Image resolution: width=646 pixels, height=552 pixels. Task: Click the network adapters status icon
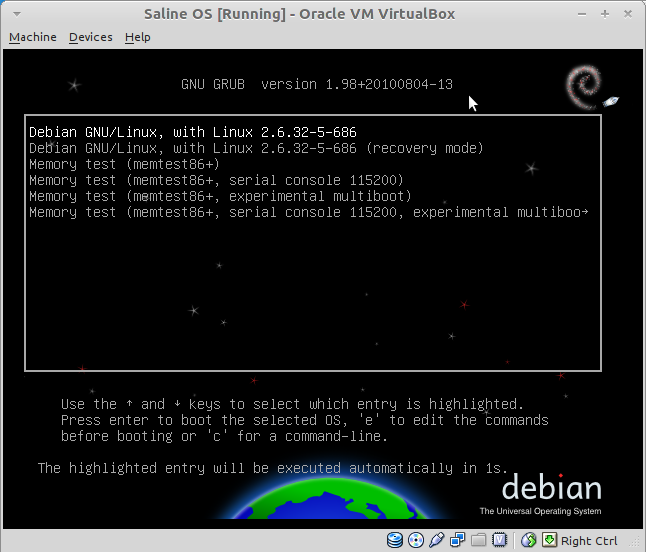458,540
